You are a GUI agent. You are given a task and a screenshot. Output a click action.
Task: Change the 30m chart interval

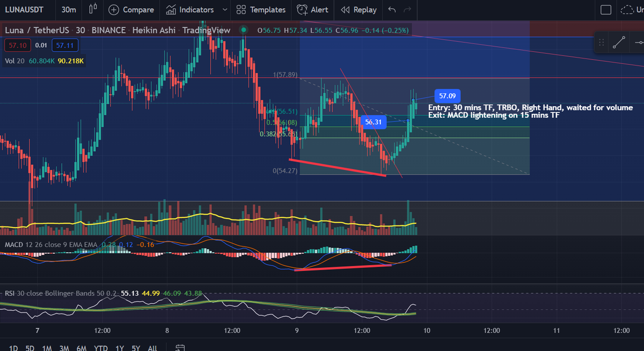tap(68, 10)
